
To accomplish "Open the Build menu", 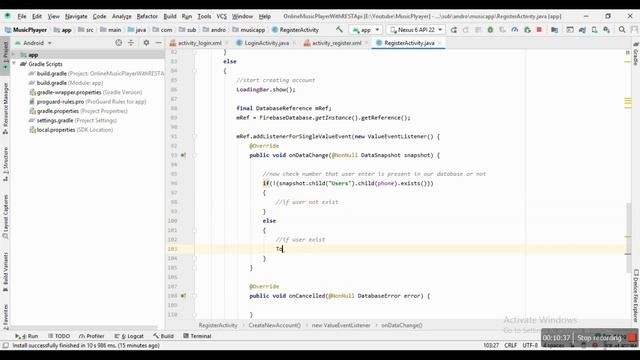I will (x=170, y=16).
